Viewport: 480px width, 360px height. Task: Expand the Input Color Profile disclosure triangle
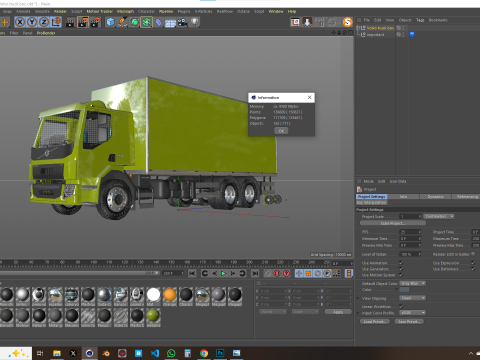[x=358, y=313]
